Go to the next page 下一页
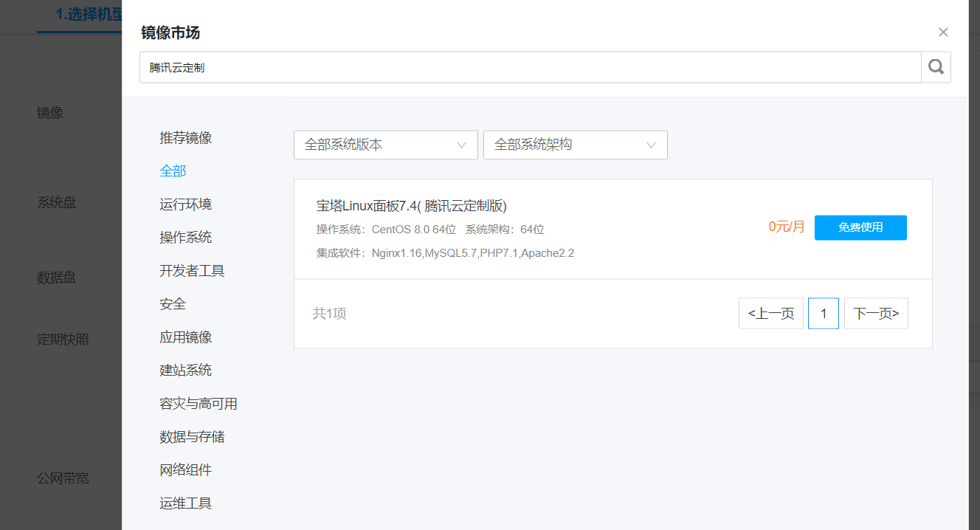The width and height of the screenshot is (980, 530). coord(876,313)
